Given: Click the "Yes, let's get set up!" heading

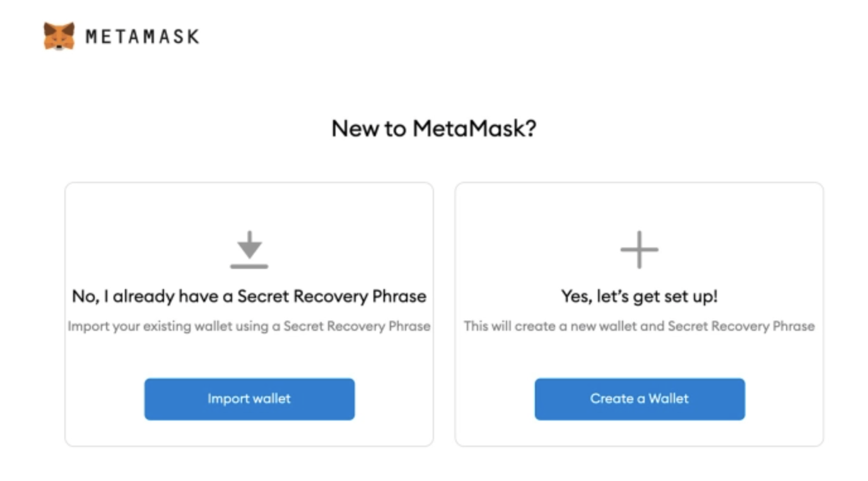Looking at the screenshot, I should (x=639, y=296).
